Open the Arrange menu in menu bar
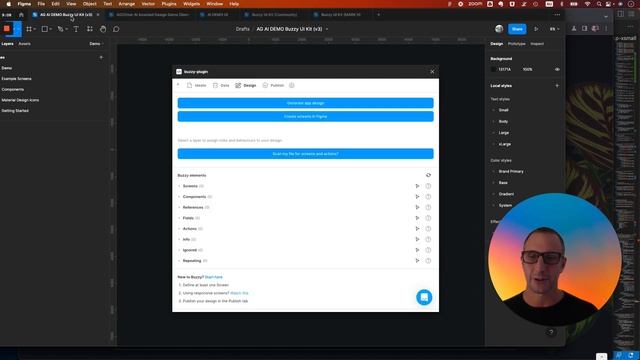Viewport: 640px width, 360px height. point(127,4)
